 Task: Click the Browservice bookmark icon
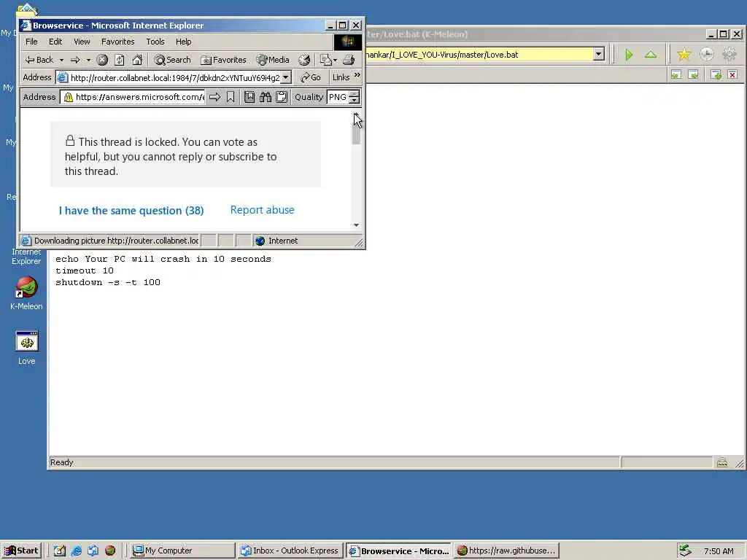(x=231, y=97)
